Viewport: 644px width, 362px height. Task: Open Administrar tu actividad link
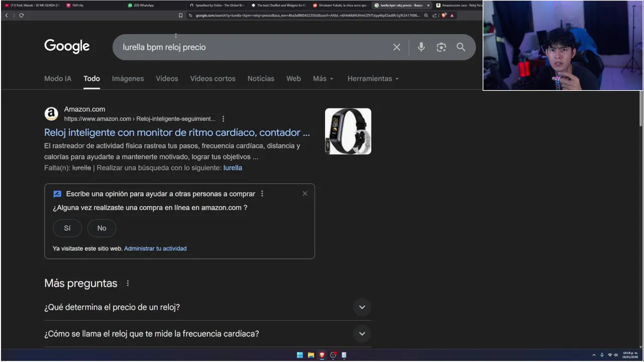pyautogui.click(x=155, y=248)
